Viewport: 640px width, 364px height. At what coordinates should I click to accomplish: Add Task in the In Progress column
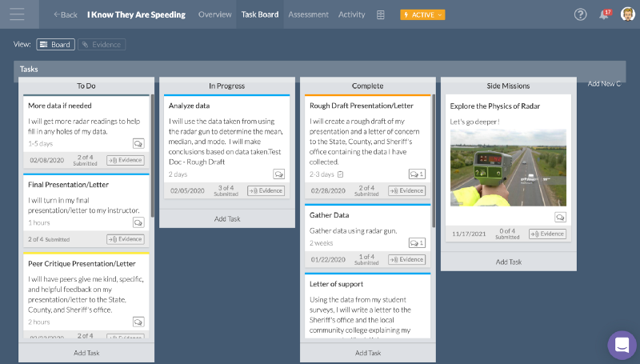(x=229, y=218)
